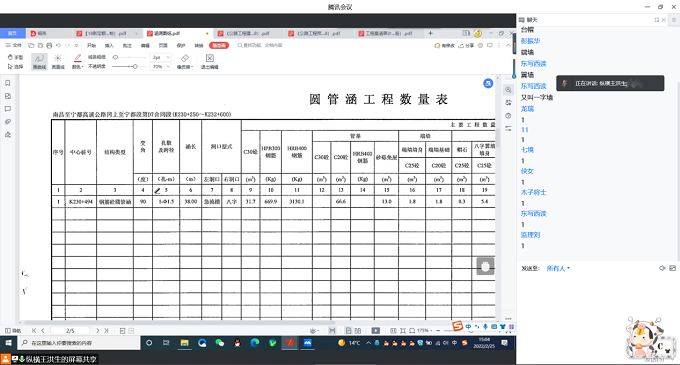Expand the send-to recipient dropdown in chat
680x365 pixels.
point(558,268)
